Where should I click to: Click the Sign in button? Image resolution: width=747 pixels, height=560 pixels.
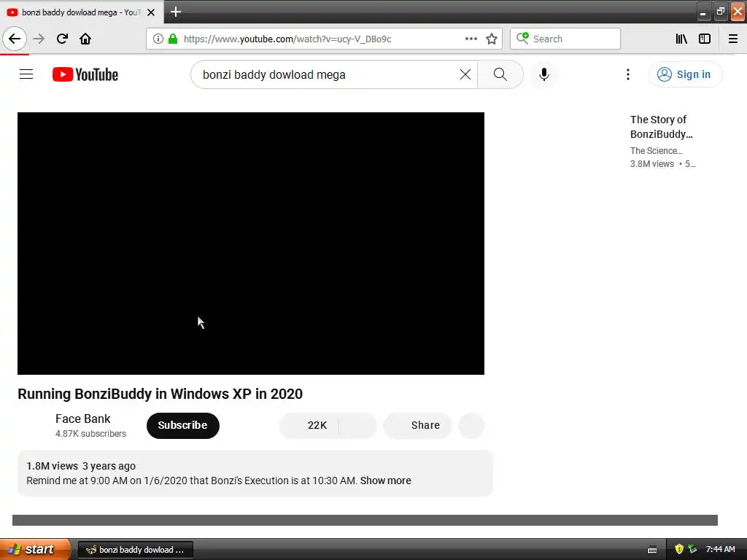[686, 74]
